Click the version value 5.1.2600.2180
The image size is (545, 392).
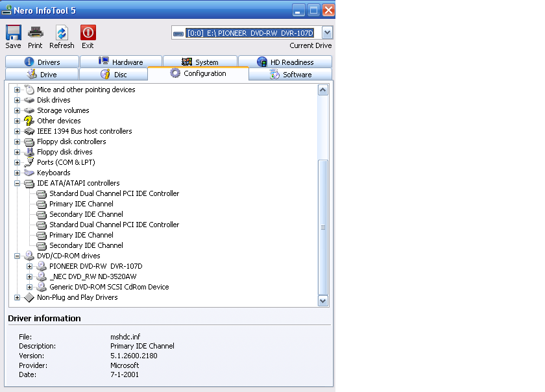[x=134, y=356]
